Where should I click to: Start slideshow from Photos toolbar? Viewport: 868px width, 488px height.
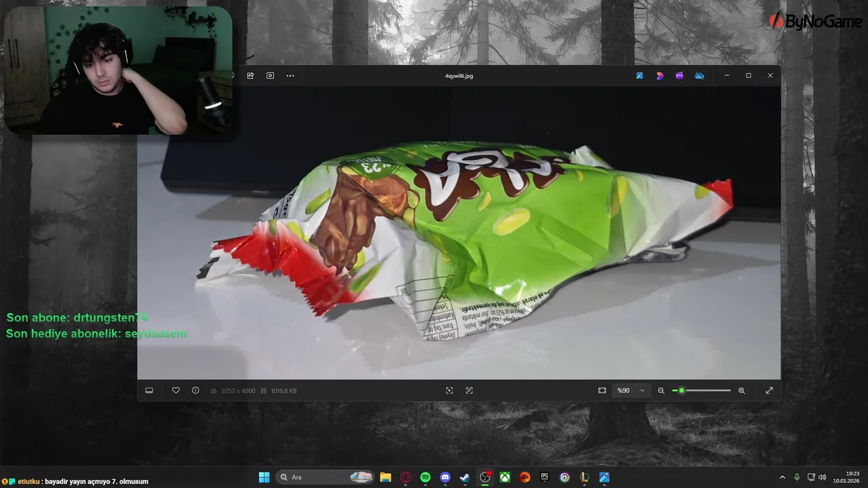click(x=270, y=75)
